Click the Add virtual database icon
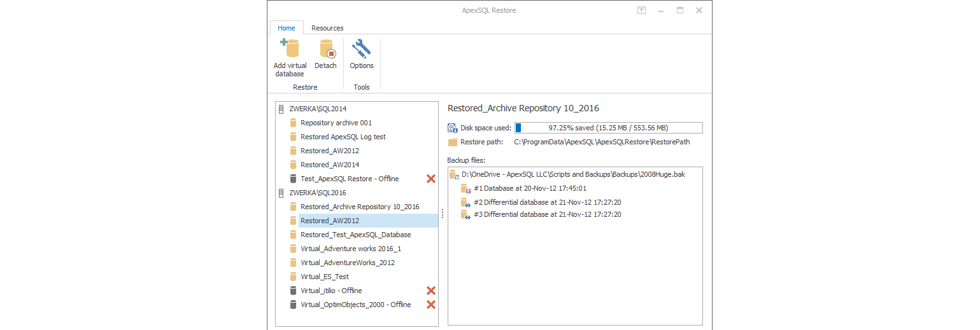980x330 pixels. (x=290, y=49)
